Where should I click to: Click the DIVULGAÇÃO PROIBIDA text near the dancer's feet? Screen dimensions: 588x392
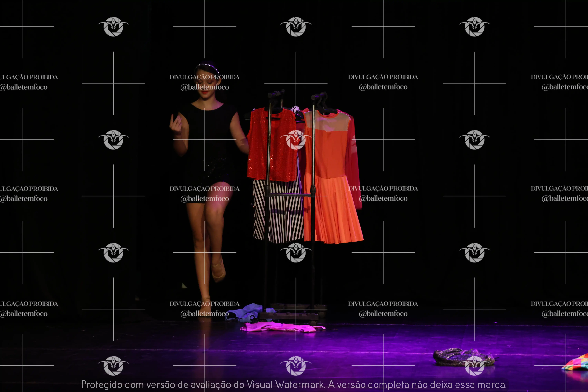[x=205, y=304]
